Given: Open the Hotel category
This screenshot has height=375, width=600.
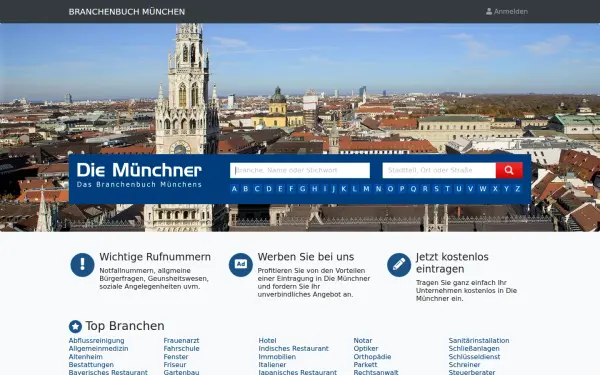Looking at the screenshot, I should 267,341.
